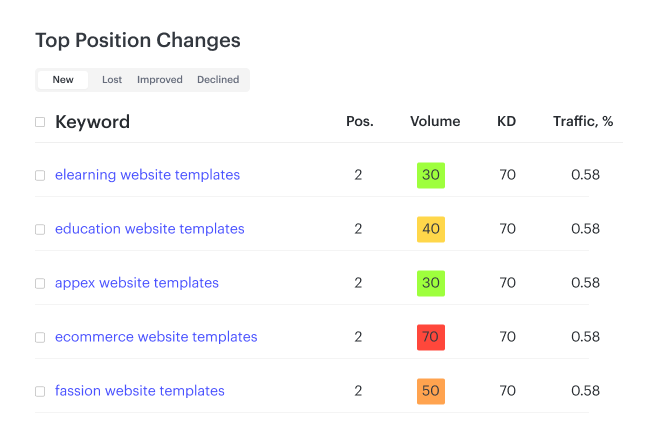Sort by the Volume column header
This screenshot has width=659, height=443.
tap(435, 122)
